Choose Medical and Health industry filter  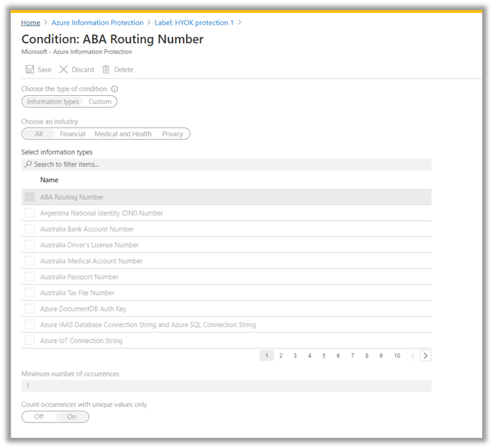click(123, 134)
